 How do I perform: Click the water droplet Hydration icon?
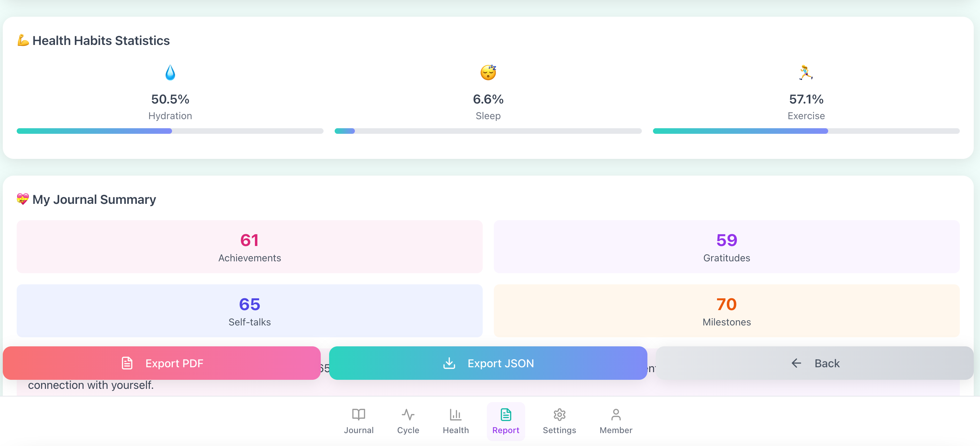(x=170, y=72)
